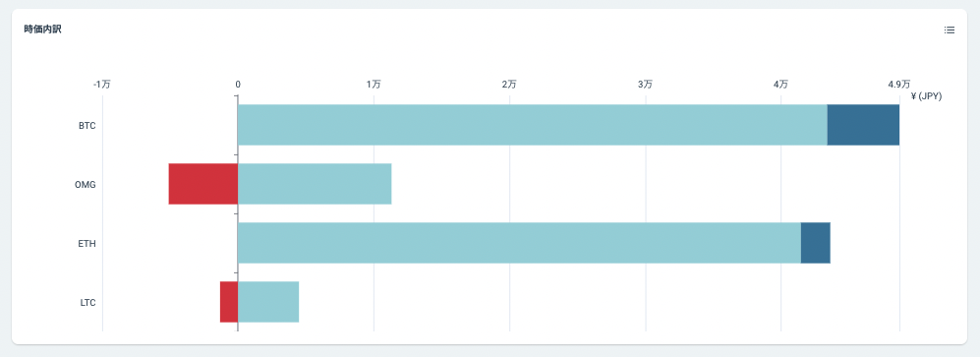Click the -1万 axis tick label
The width and height of the screenshot is (980, 357).
coord(102,85)
